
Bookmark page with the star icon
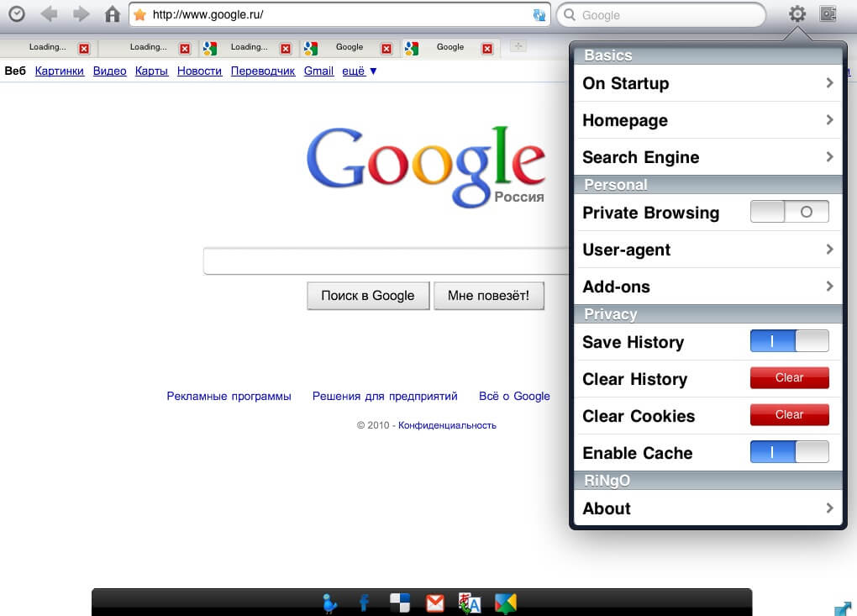140,15
